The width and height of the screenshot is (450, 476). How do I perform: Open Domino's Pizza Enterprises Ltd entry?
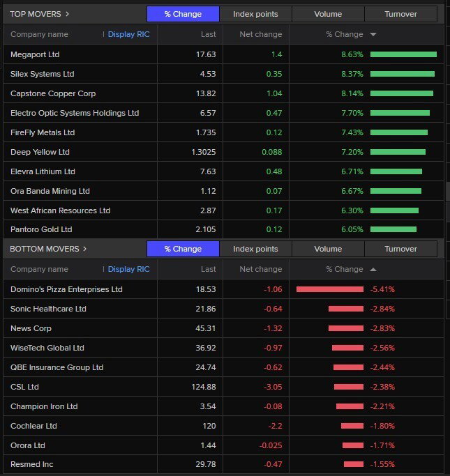point(66,289)
